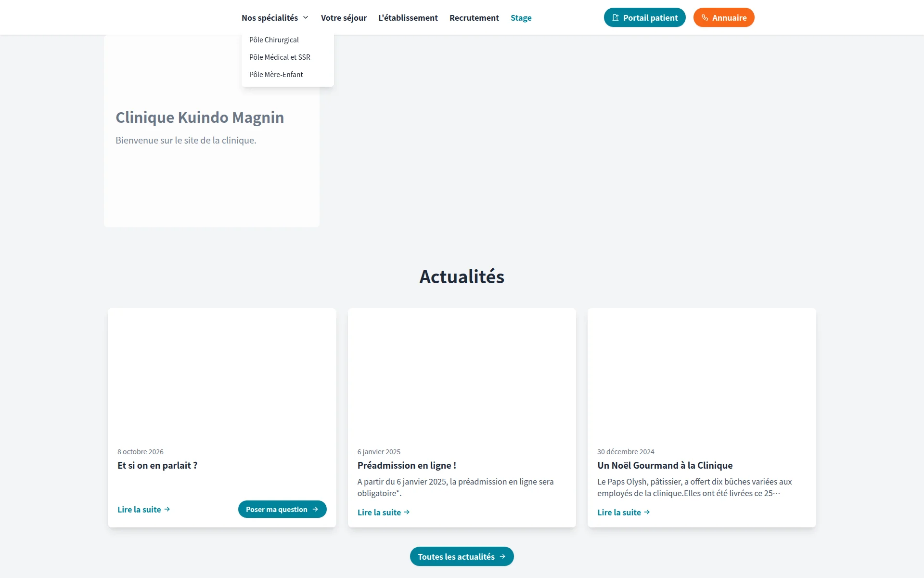Go to Votre séjour page
Image resolution: width=924 pixels, height=578 pixels.
pos(344,18)
